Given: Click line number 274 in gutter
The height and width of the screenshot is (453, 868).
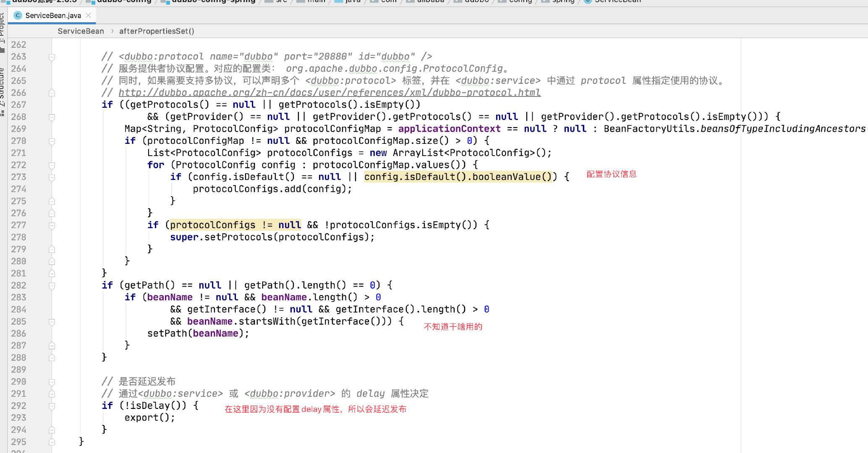Looking at the screenshot, I should [x=18, y=189].
